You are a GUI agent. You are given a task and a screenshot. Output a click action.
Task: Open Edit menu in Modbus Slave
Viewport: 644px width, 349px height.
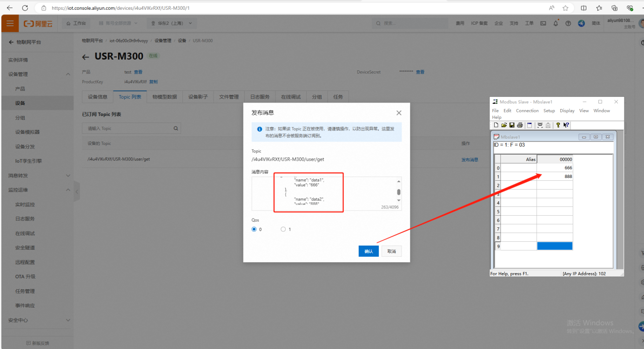[x=507, y=110]
